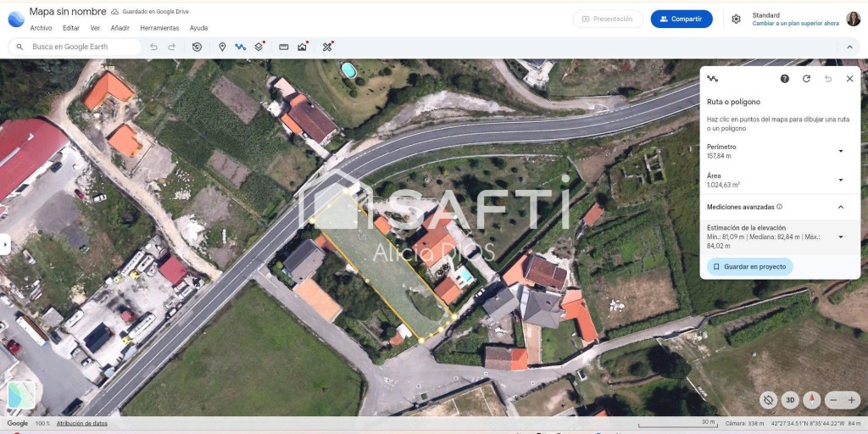Click the Compartir button
The image size is (868, 434).
pos(682,19)
